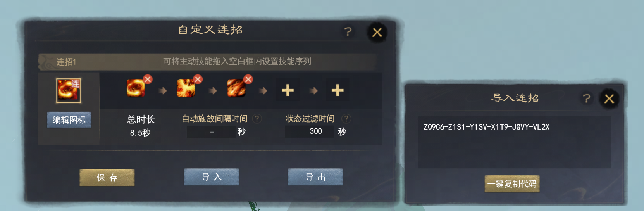Focus the 状态过滤时间 field showing 300
Image resolution: width=644 pixels, height=211 pixels.
(310, 131)
